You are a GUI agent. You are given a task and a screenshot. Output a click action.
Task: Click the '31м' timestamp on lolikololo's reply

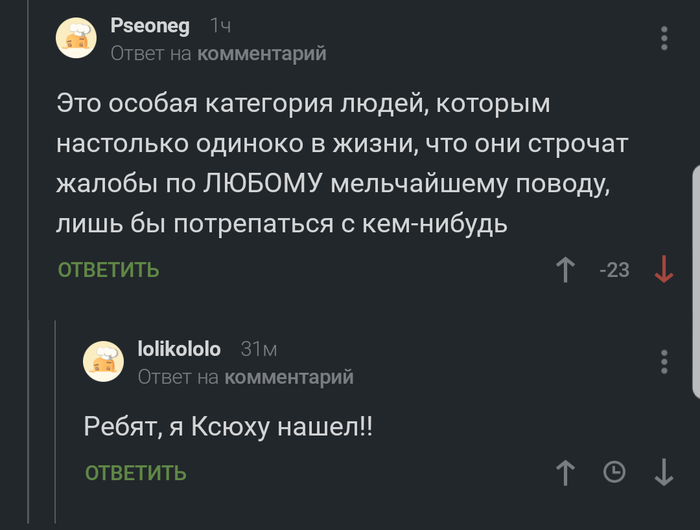coord(258,349)
